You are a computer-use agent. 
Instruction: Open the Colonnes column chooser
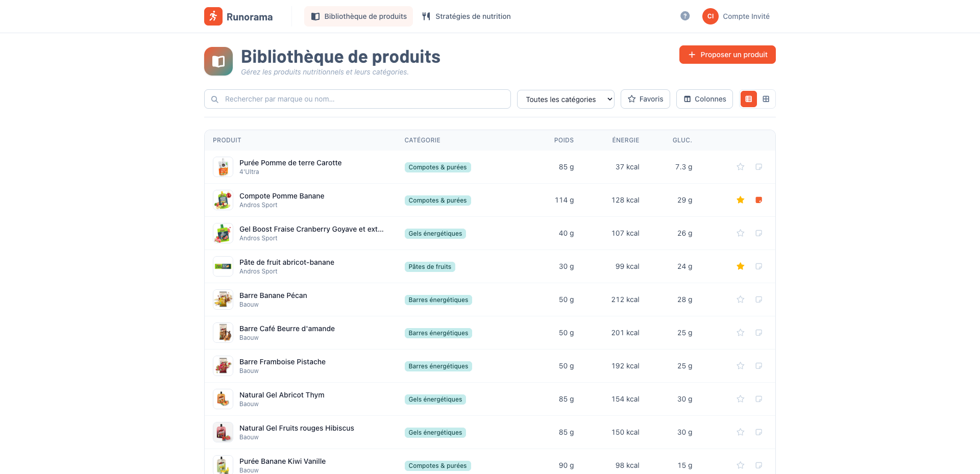click(704, 99)
